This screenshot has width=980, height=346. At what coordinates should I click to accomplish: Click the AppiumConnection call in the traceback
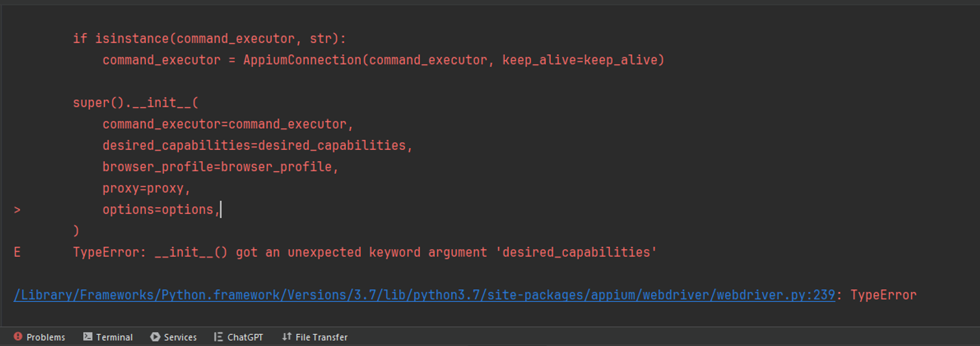click(302, 60)
